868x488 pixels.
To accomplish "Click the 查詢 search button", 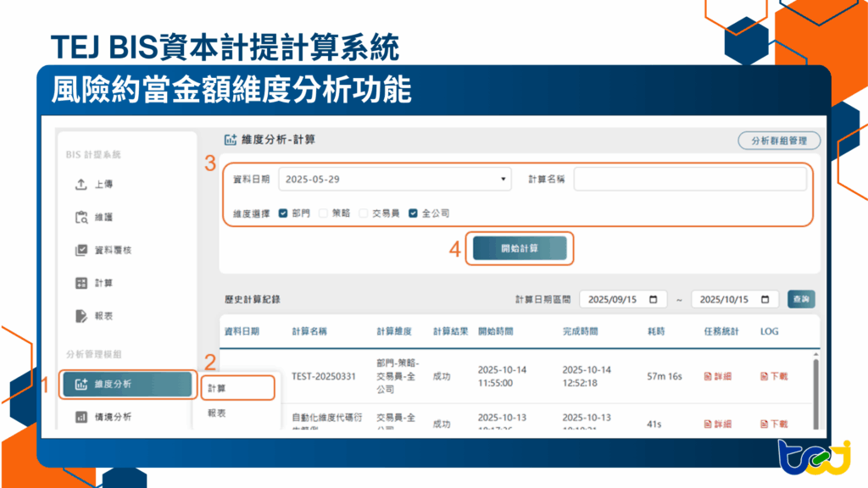I will [800, 298].
